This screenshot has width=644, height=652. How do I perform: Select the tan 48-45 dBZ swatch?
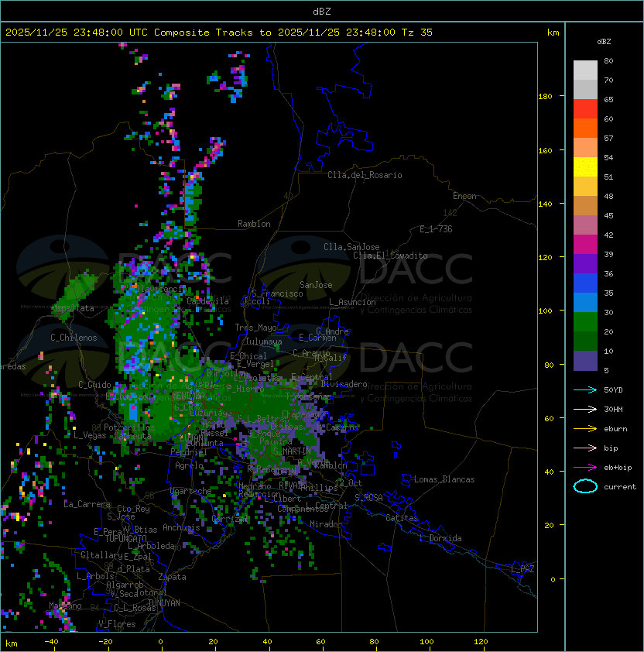pos(585,206)
